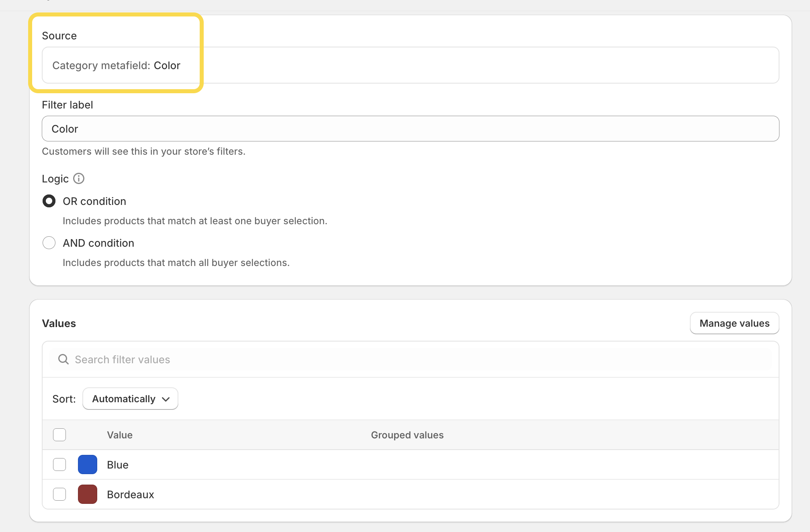
Task: Check the Blue value checkbox
Action: tap(59, 464)
